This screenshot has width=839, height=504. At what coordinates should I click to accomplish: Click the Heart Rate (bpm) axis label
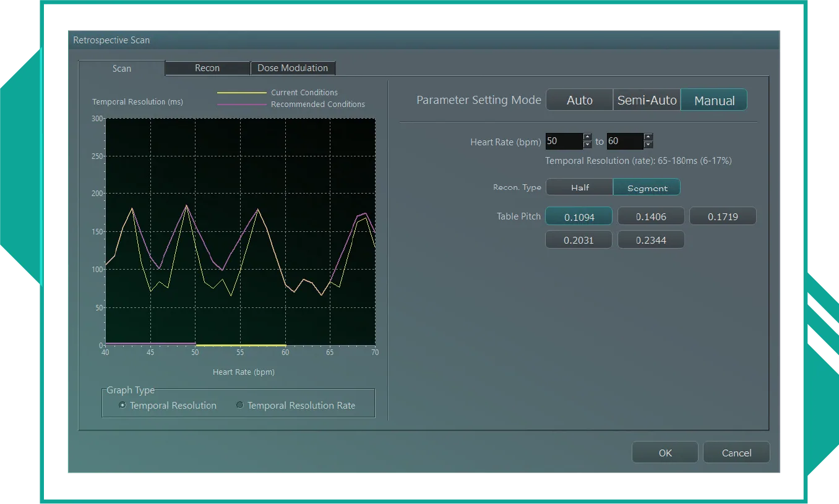[244, 372]
